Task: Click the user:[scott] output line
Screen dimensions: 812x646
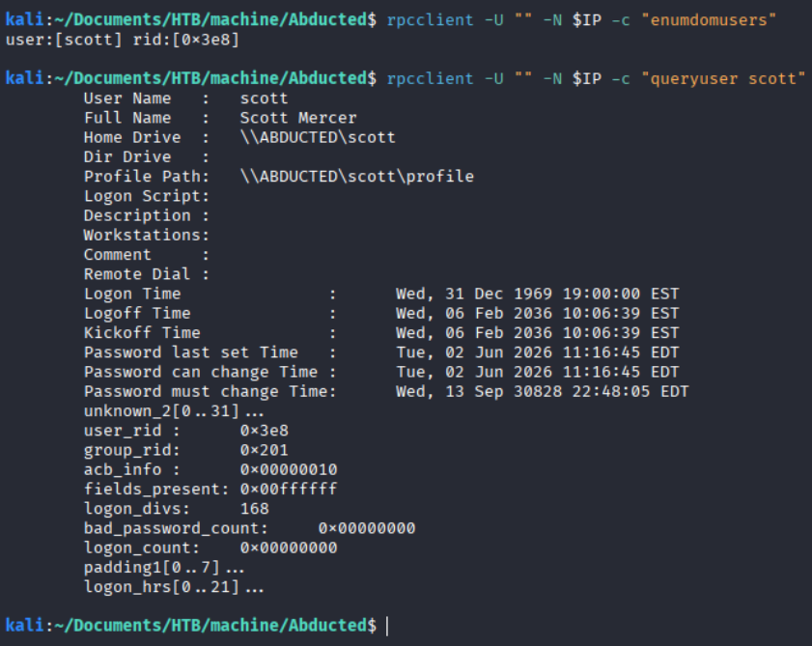Action: [123, 40]
